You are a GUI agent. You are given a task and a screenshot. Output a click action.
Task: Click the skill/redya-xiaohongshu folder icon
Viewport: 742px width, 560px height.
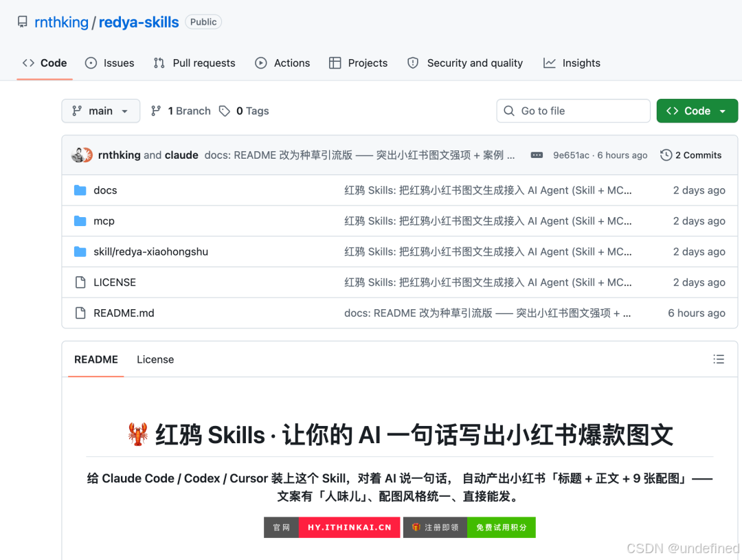[80, 252]
